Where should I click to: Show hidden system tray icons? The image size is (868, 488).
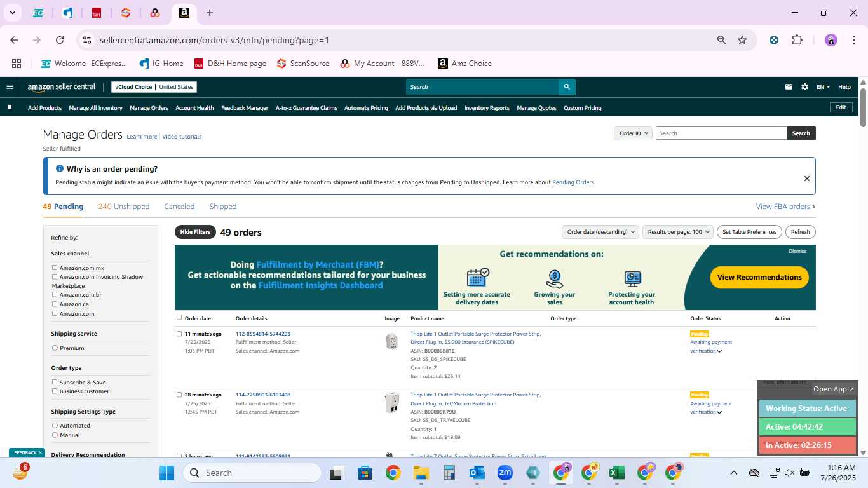(x=733, y=473)
